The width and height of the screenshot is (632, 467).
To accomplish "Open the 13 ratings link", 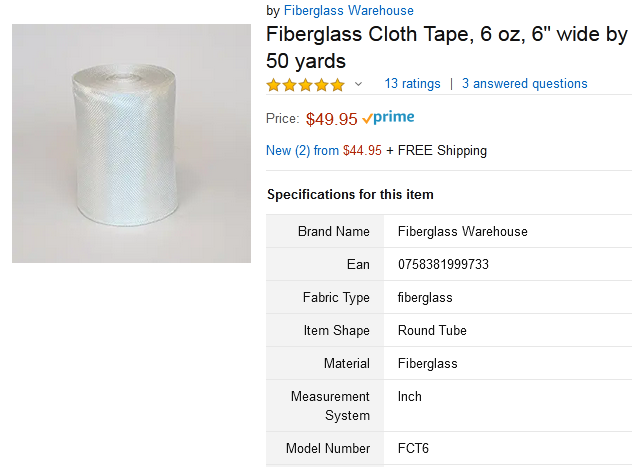I will point(412,84).
